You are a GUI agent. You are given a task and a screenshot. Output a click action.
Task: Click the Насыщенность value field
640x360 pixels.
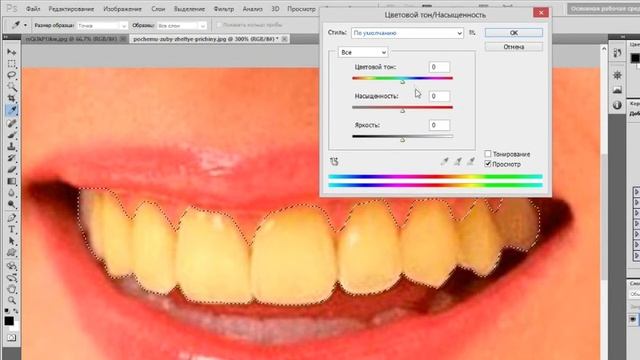click(439, 96)
